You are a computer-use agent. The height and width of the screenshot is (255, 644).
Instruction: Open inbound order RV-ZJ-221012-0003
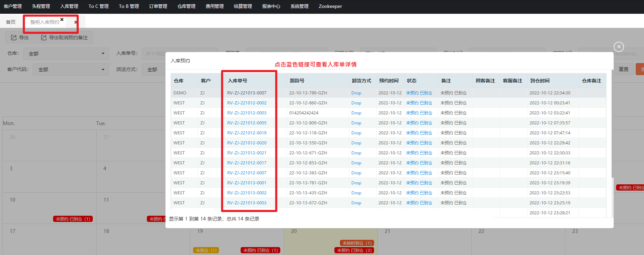[247, 113]
